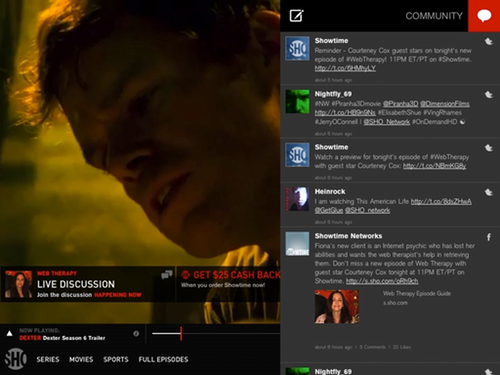Tap Facebook icon on Showtime Networks post

489,237
